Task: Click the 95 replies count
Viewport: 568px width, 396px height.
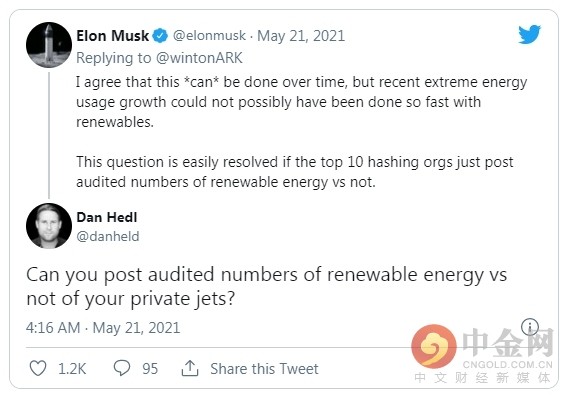Action: pos(150,369)
